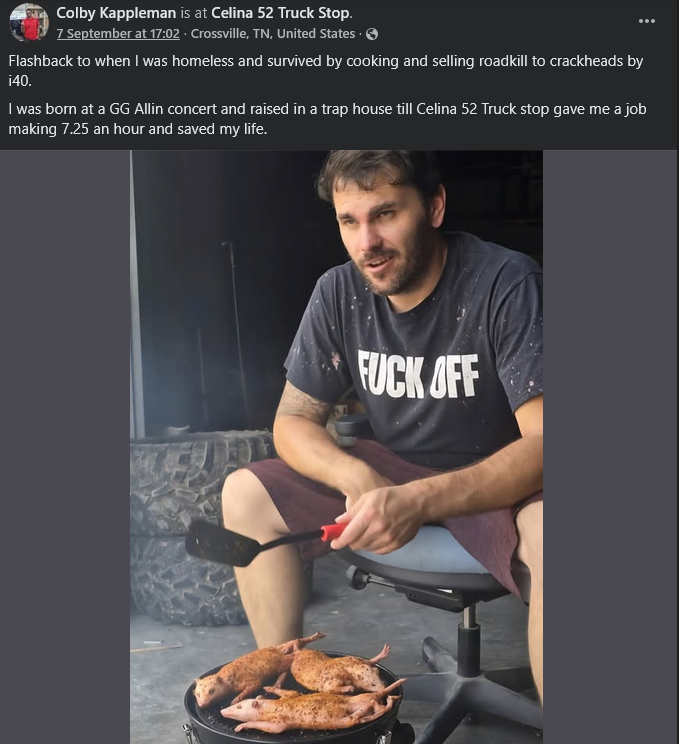This screenshot has height=744, width=679.
Task: Click the globe public-audience icon
Action: (x=372, y=34)
